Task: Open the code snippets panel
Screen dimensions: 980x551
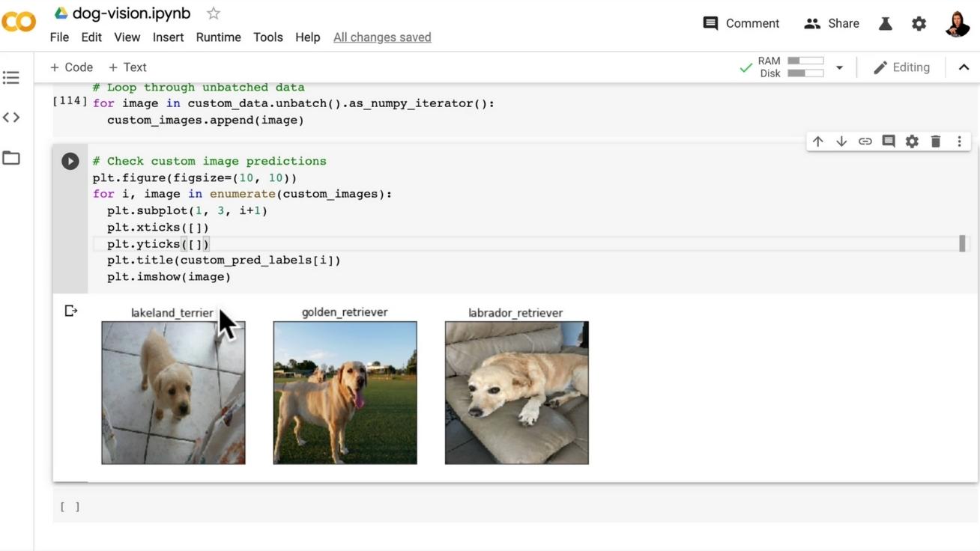Action: click(11, 117)
